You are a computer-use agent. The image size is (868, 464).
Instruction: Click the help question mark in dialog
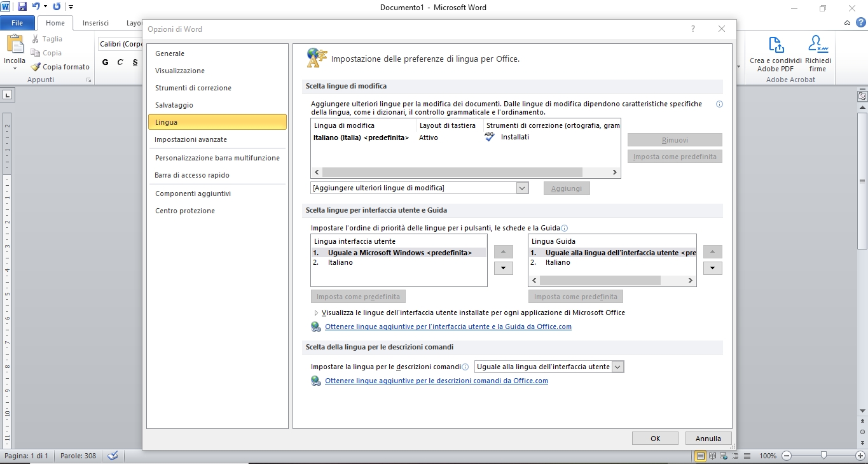[693, 29]
